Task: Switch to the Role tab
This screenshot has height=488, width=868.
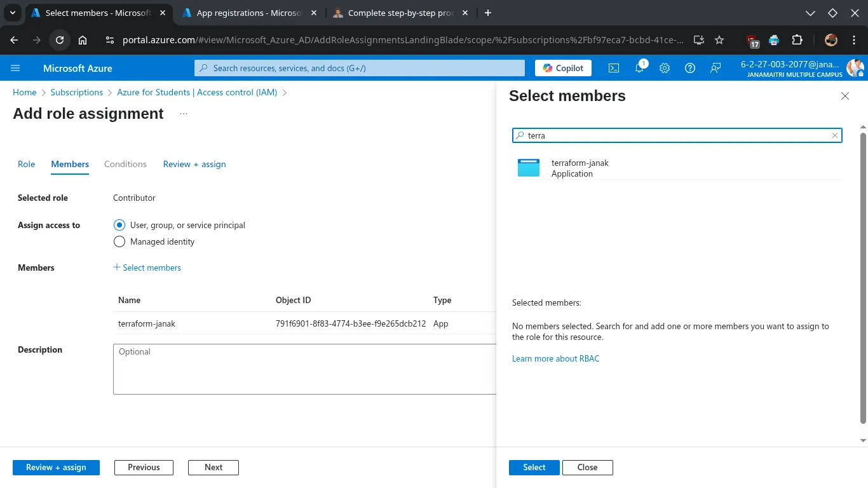Action: tap(26, 164)
